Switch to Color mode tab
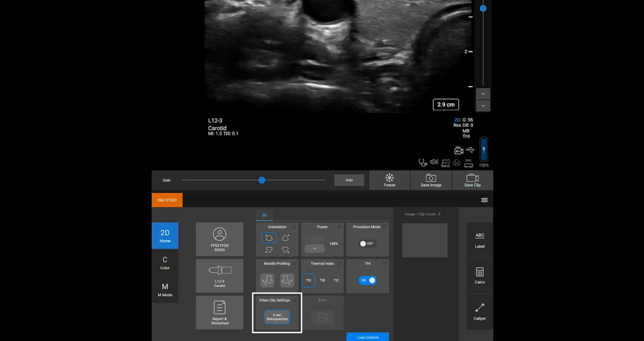 (165, 263)
